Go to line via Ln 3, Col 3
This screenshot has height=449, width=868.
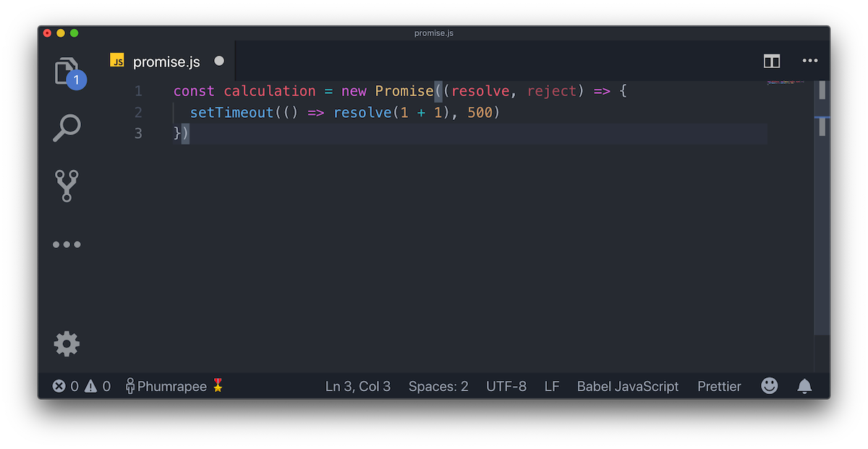tap(358, 386)
